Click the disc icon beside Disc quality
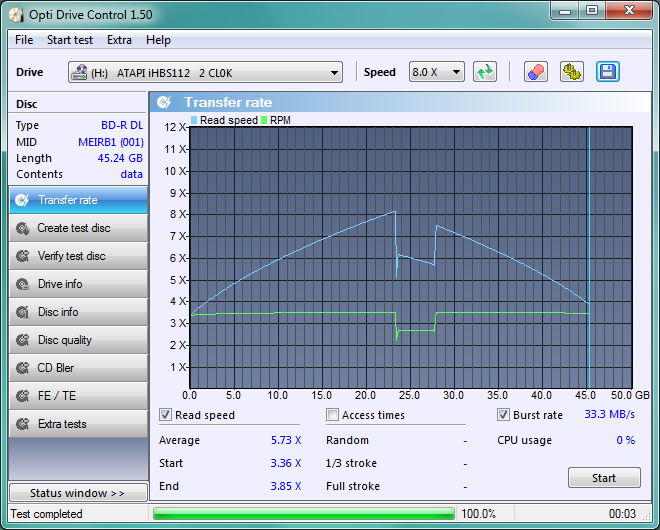The image size is (660, 530). [22, 340]
